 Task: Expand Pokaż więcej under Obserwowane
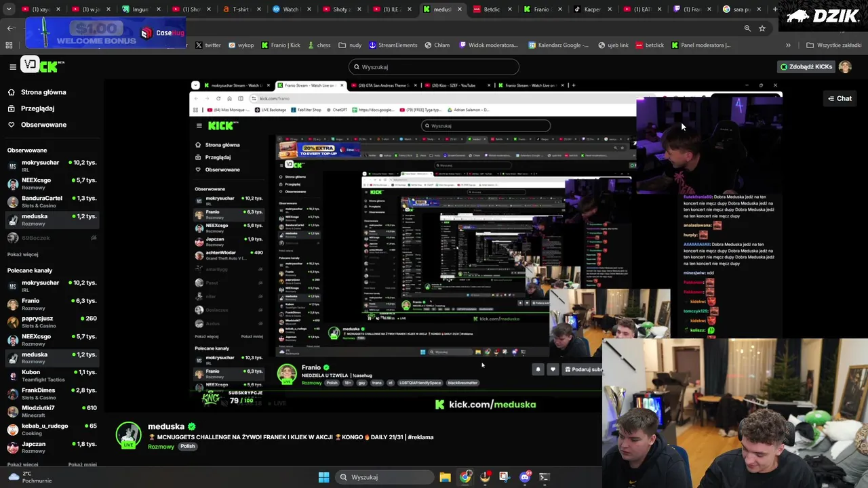[22, 255]
